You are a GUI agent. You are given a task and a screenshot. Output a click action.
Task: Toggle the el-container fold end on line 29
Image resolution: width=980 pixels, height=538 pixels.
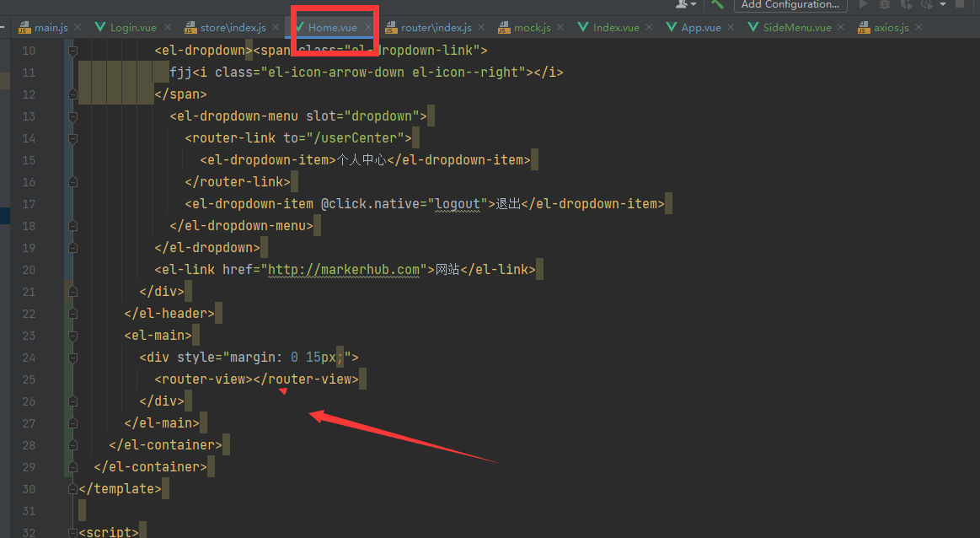[x=72, y=466]
